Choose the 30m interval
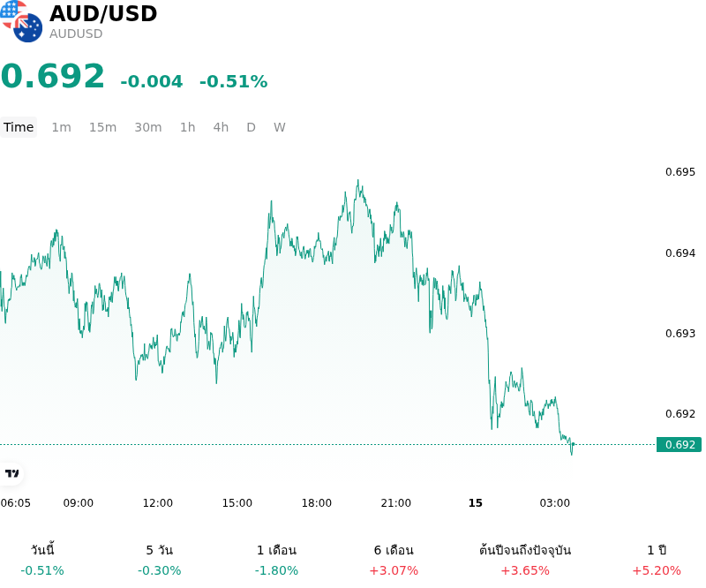Screen dimensions: 706x588 (x=148, y=127)
